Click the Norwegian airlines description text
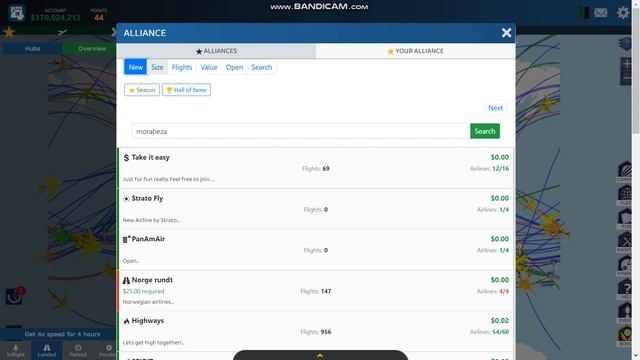 148,302
